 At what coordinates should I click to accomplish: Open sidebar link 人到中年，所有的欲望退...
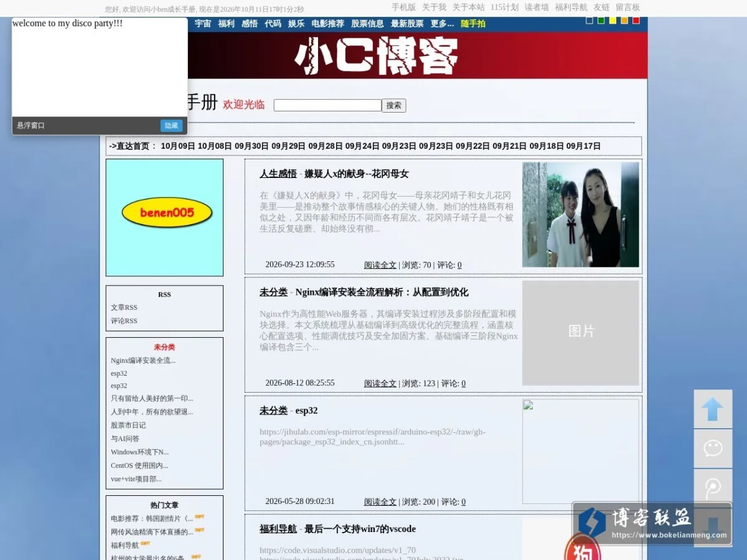pos(152,412)
